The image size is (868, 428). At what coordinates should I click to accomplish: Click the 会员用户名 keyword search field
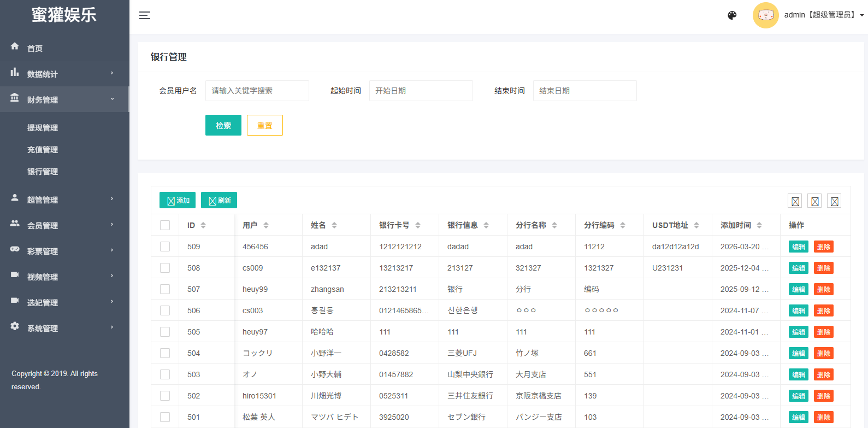point(257,91)
